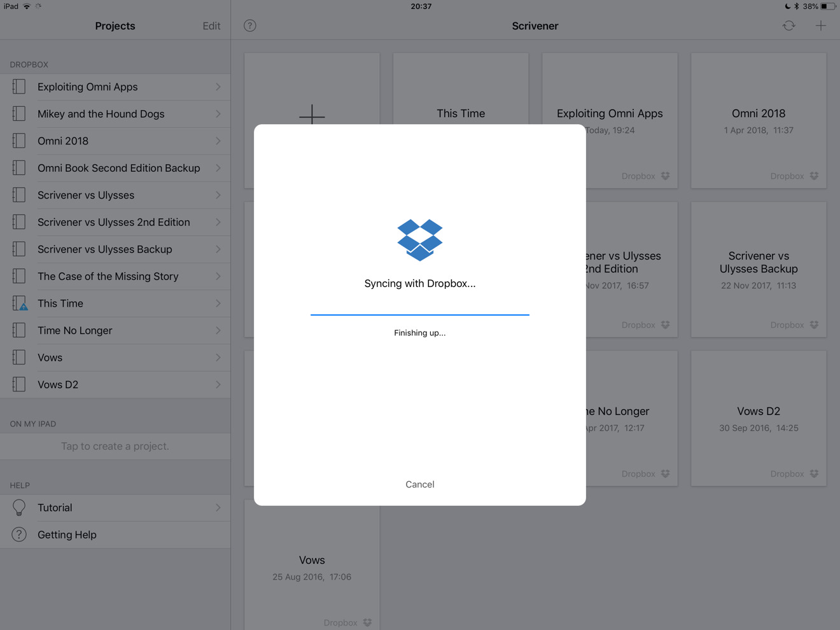
Task: Tap chevron on This Time sidebar row
Action: click(x=218, y=303)
